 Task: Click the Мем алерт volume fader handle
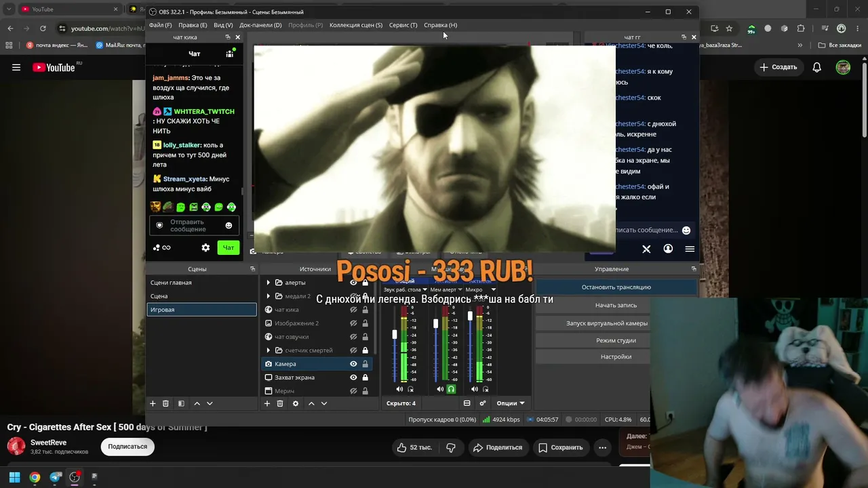pyautogui.click(x=435, y=324)
